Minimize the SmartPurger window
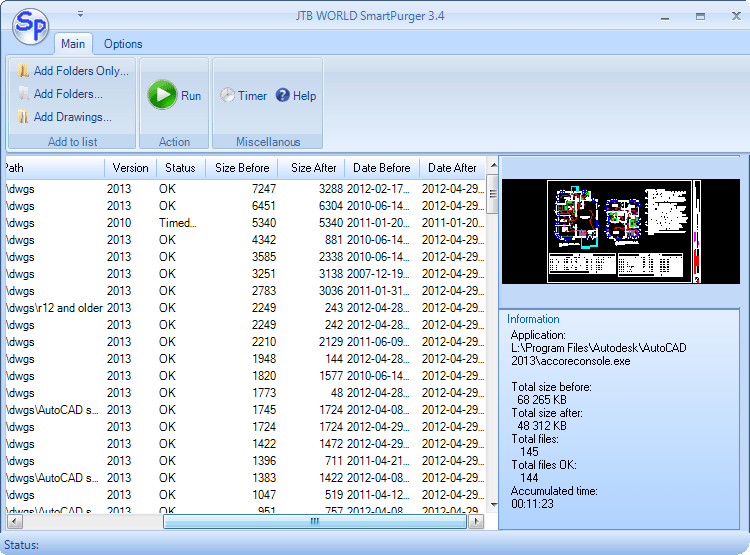Screen dimensions: 750x555 click(x=665, y=17)
